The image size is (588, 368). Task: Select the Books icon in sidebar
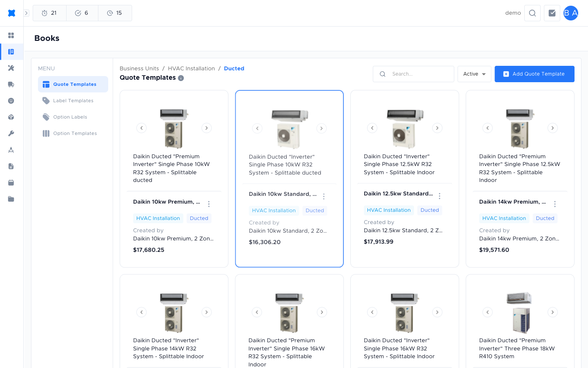(11, 52)
